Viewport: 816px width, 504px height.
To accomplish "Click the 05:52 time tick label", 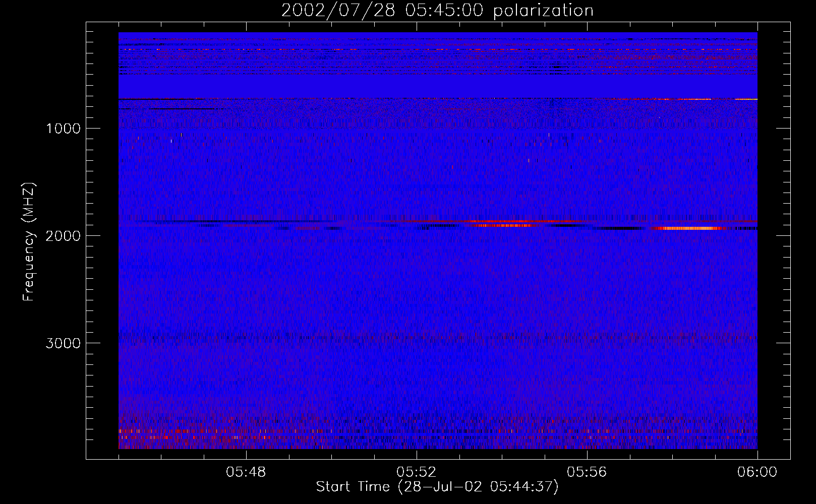I will (417, 472).
